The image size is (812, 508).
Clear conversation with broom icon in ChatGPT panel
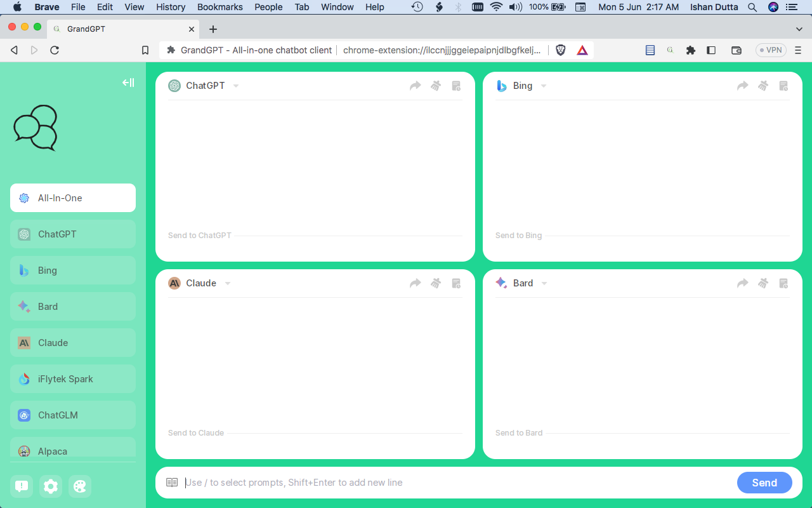pyautogui.click(x=436, y=86)
